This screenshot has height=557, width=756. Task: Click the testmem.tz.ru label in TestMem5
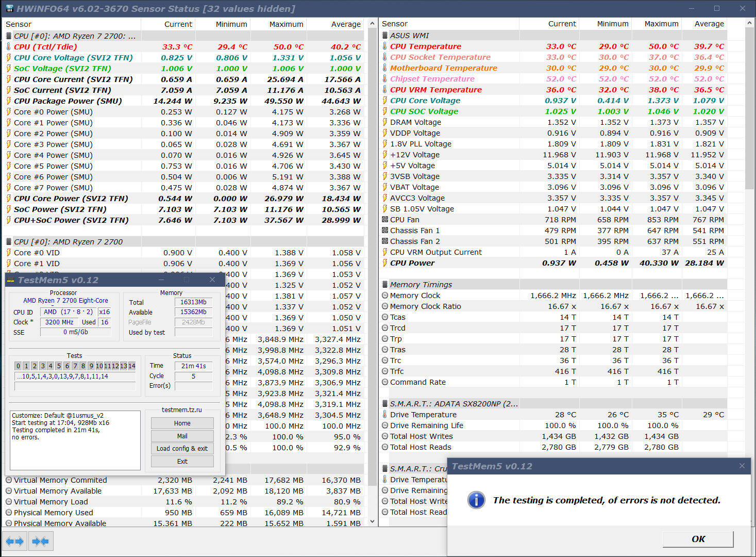pos(182,410)
